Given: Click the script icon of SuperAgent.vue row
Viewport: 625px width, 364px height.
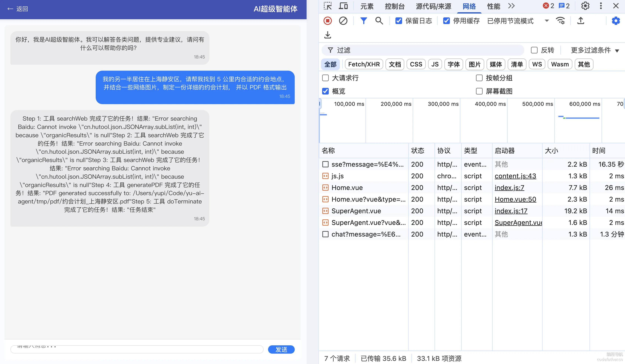Looking at the screenshot, I should pyautogui.click(x=325, y=211).
